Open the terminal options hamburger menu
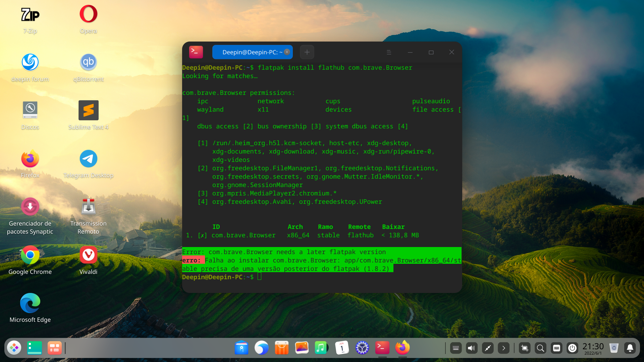 click(389, 52)
